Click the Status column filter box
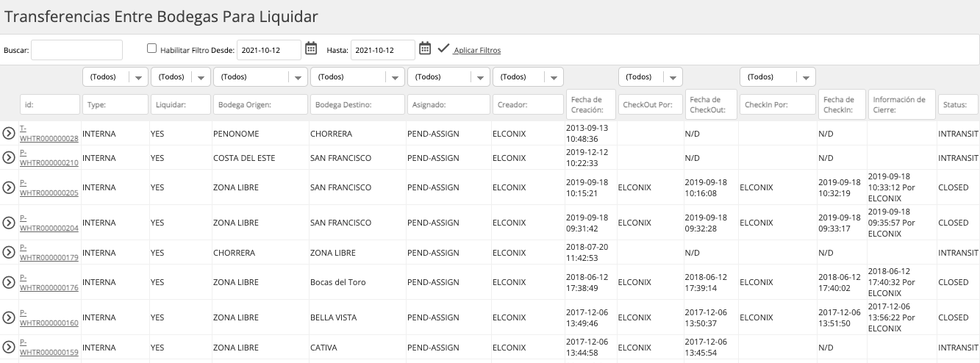The width and height of the screenshot is (980, 363). coord(958,104)
